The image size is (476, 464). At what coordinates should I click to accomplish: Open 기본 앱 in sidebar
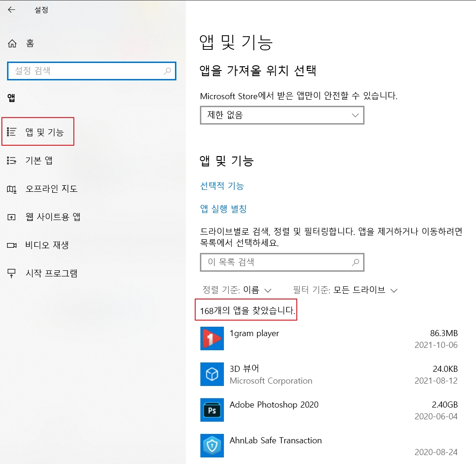[x=39, y=160]
